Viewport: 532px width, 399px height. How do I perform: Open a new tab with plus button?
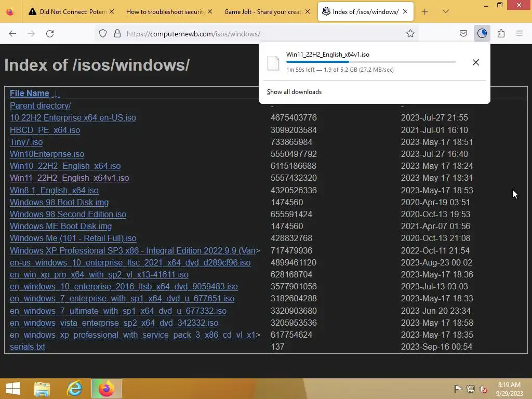[x=424, y=12]
